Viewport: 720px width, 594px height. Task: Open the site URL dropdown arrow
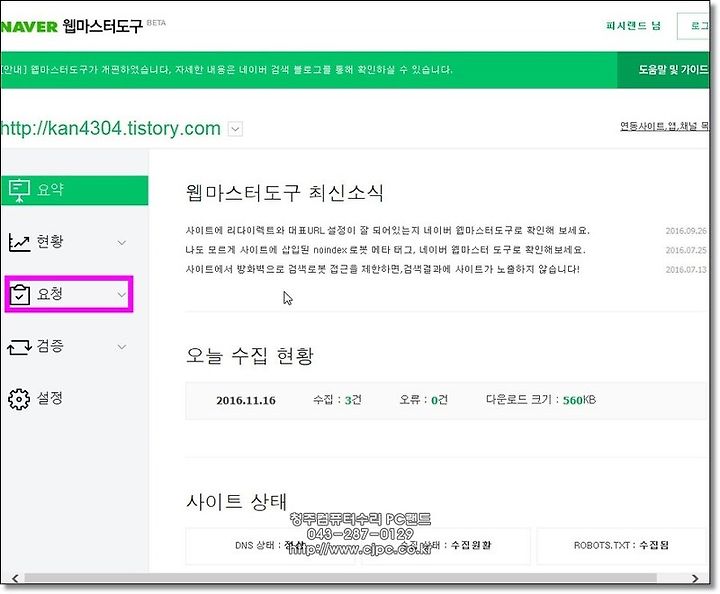[236, 129]
